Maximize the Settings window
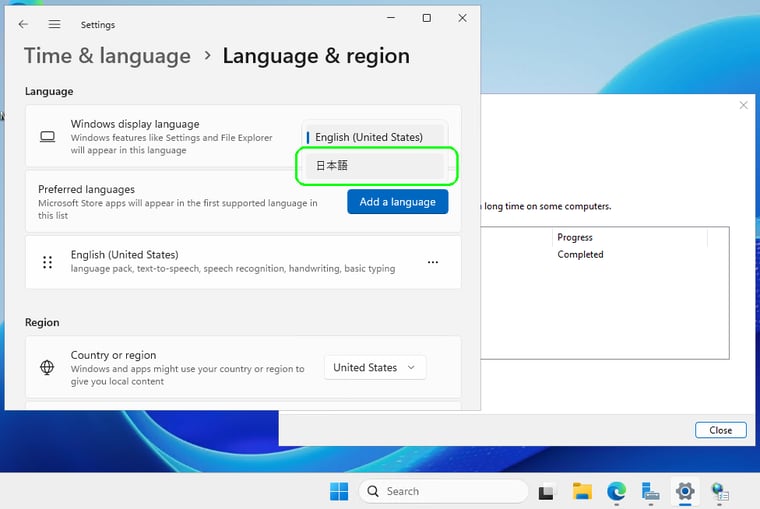The image size is (760, 509). tap(427, 18)
